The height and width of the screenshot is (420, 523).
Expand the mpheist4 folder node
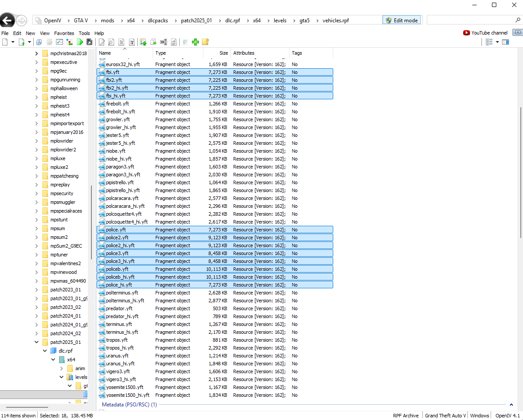37,115
